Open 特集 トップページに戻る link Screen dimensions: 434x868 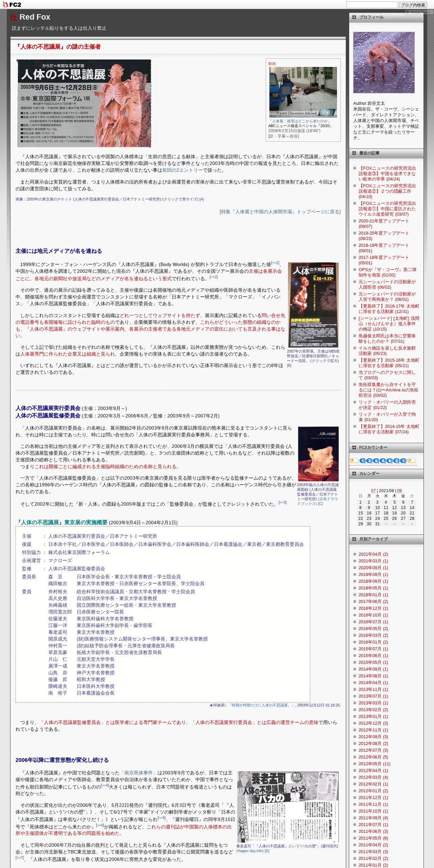(280, 212)
